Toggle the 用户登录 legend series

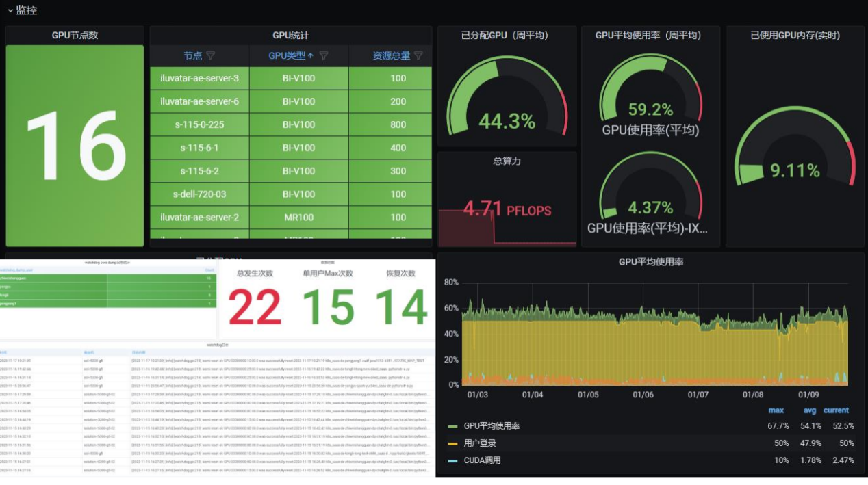[480, 443]
